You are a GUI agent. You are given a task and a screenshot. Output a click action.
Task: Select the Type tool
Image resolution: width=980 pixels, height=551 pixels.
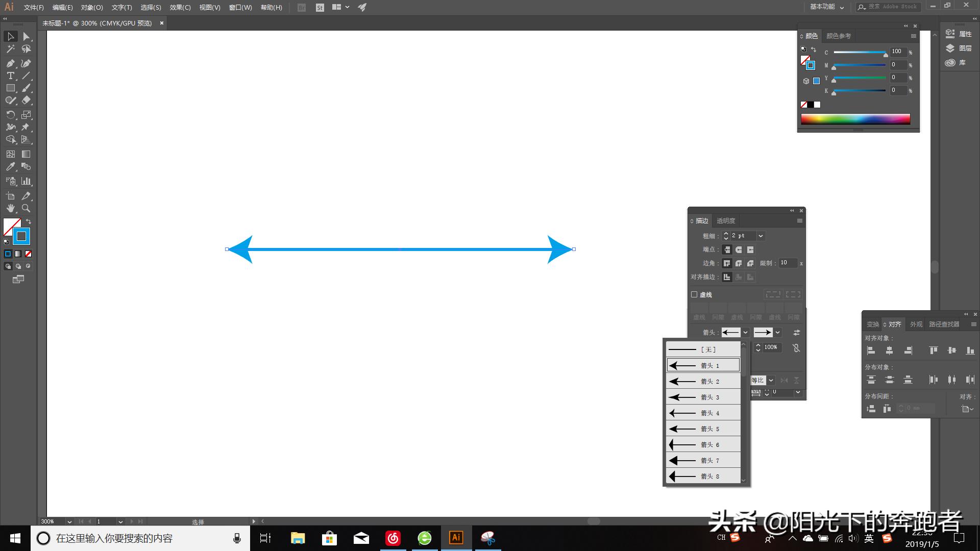[10, 76]
